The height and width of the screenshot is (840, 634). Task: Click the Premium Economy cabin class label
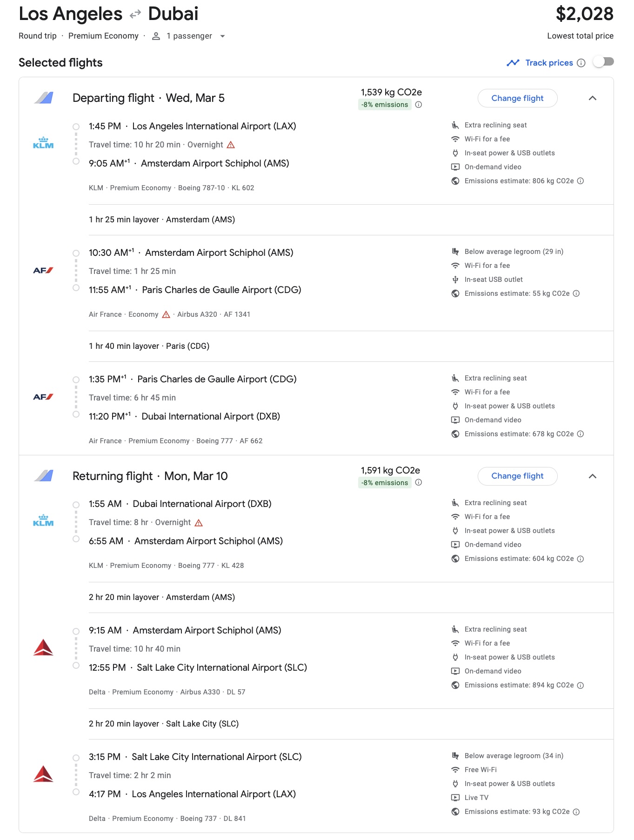(x=103, y=36)
